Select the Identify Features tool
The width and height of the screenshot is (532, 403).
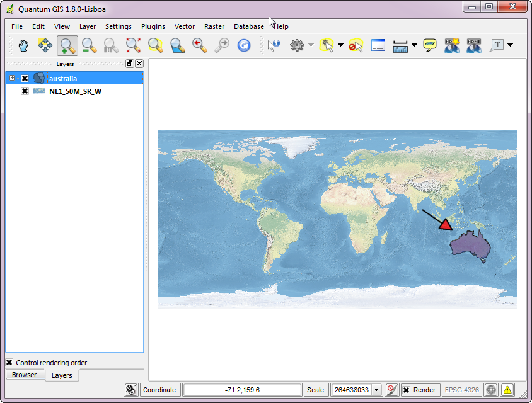(274, 45)
